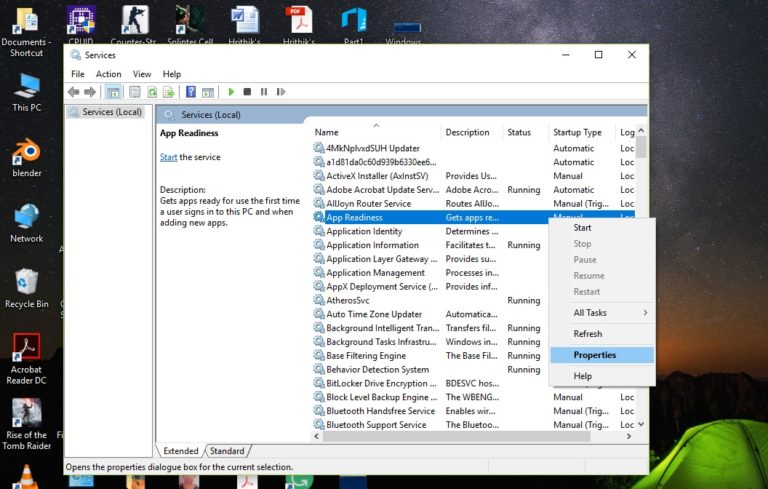
Task: Click the Back arrow in the toolbar
Action: point(74,92)
